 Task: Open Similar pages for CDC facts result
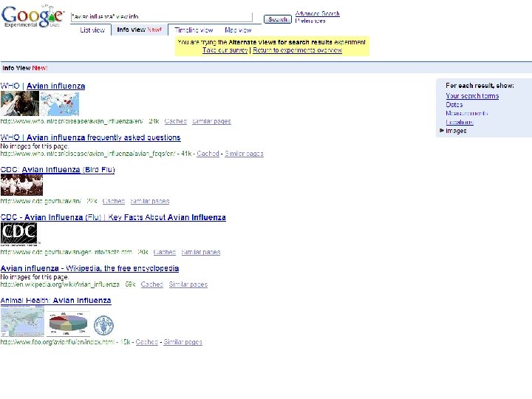(200, 252)
